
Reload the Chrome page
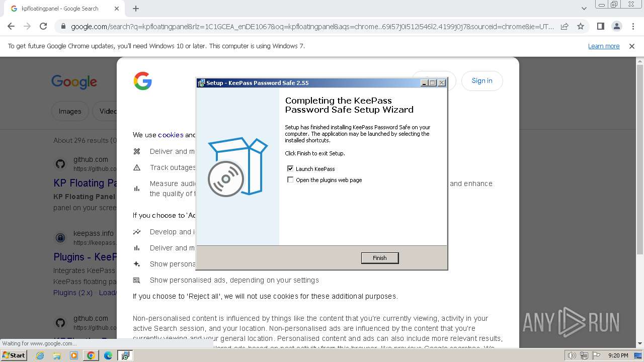tap(43, 27)
